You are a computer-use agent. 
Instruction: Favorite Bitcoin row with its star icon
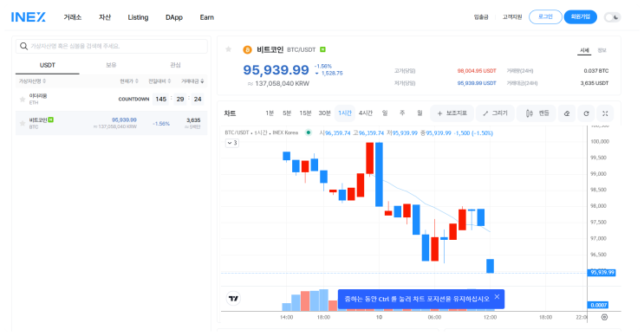tap(23, 123)
